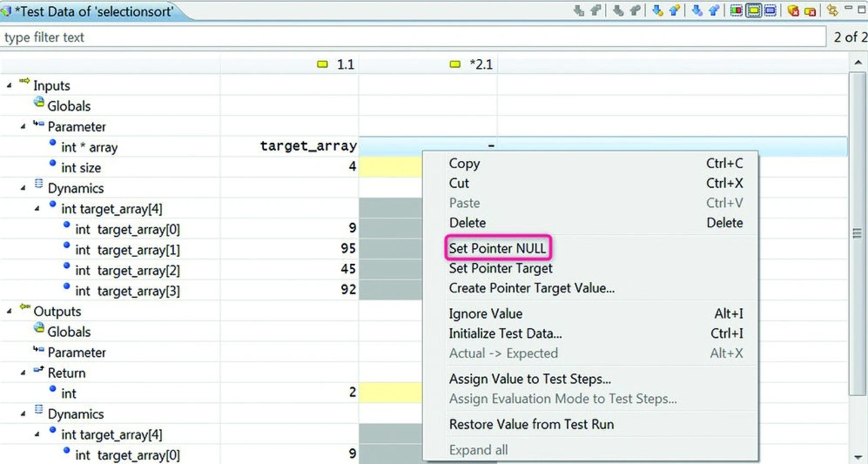Toggle the yellow rectangle view button
This screenshot has height=464, width=868.
[x=753, y=11]
